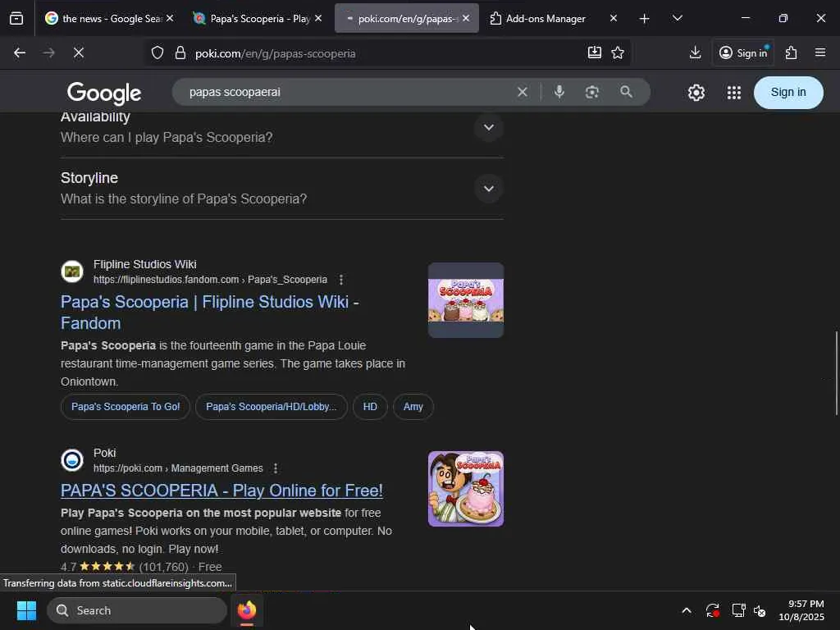Show hidden system tray icons

tap(687, 610)
